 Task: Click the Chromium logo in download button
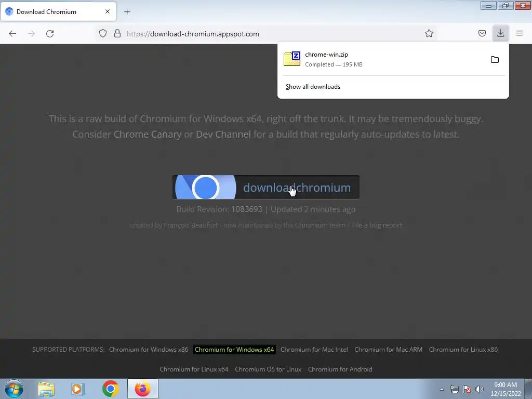(x=205, y=187)
